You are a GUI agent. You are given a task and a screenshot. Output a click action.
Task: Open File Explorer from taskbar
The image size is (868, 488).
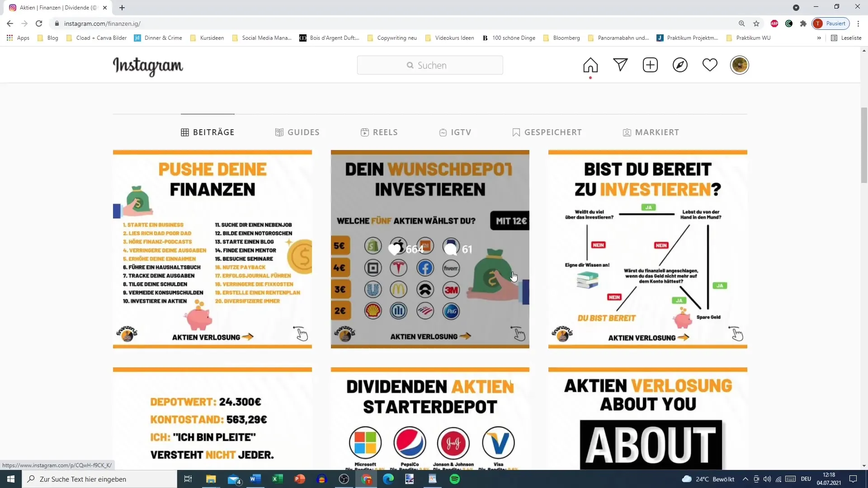211,479
